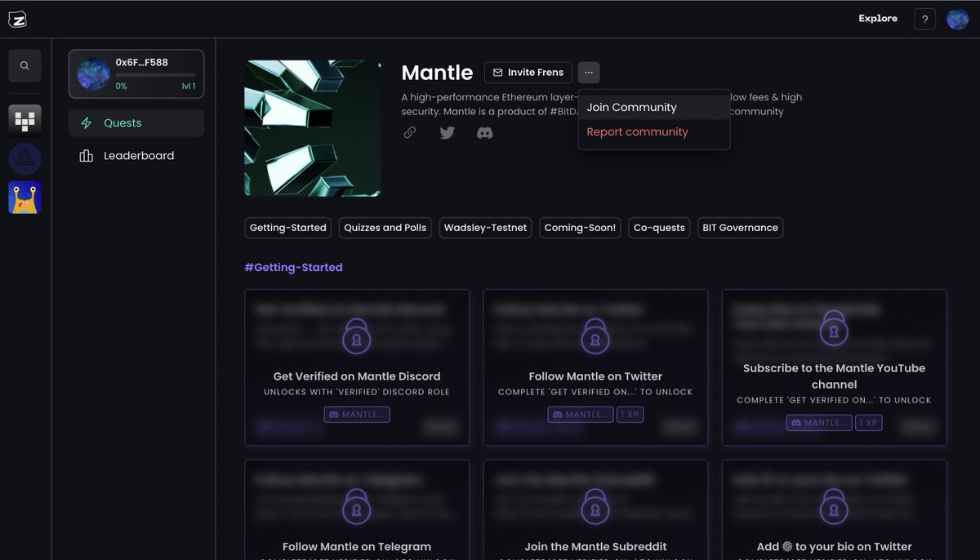Click 1 XP badge on YouTube subscribe quest
980x560 pixels.
[868, 423]
